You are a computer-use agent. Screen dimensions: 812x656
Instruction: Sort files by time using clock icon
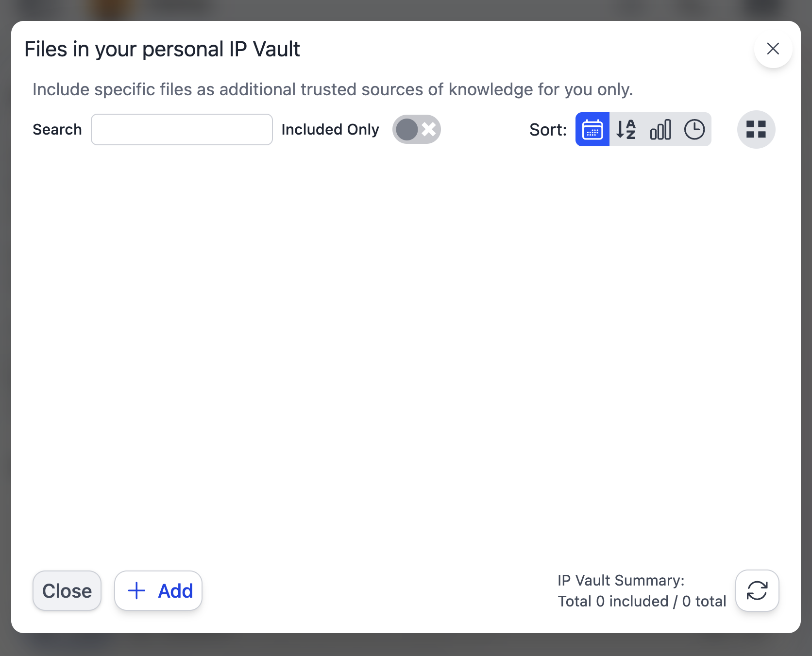pyautogui.click(x=694, y=129)
